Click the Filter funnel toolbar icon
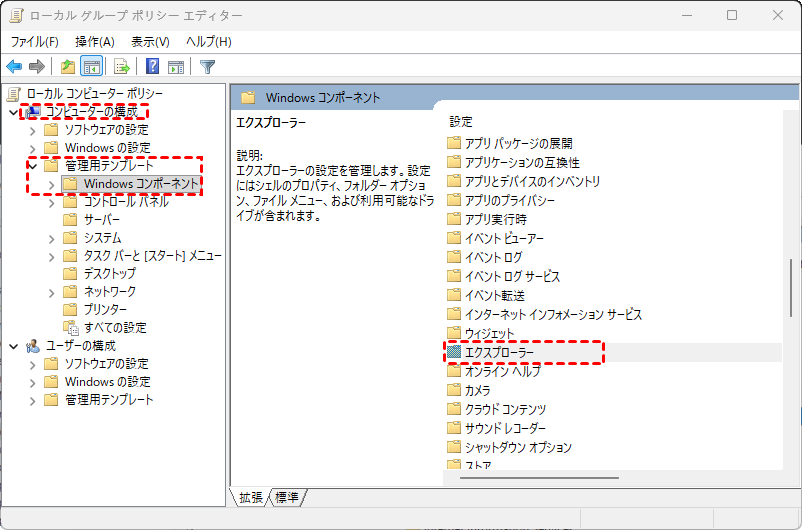Screen dimensions: 802x530 207,67
